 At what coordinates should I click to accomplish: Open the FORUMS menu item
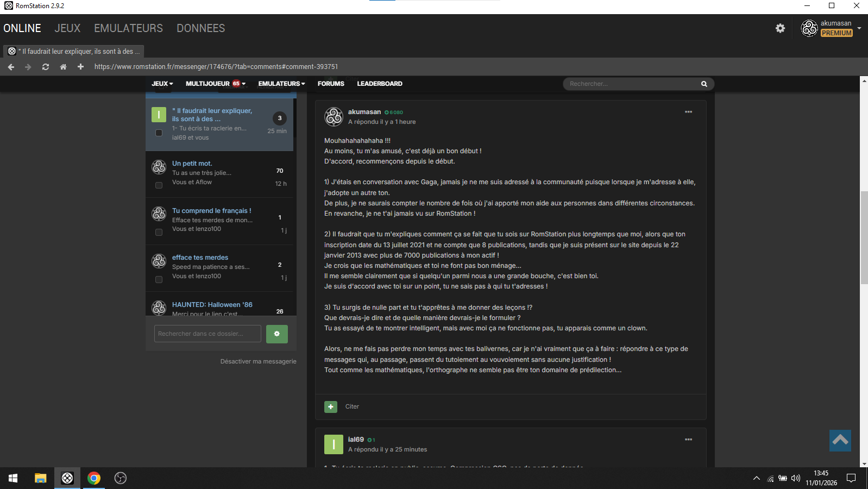coord(331,84)
